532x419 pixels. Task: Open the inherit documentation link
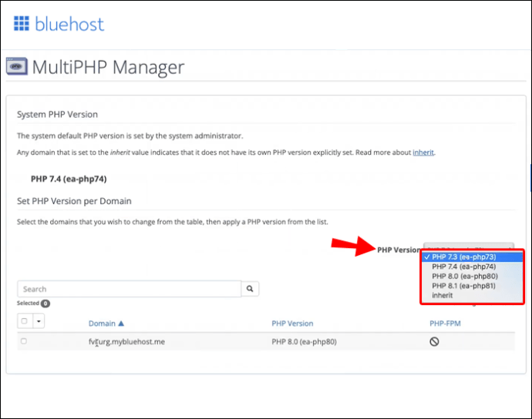click(x=423, y=153)
